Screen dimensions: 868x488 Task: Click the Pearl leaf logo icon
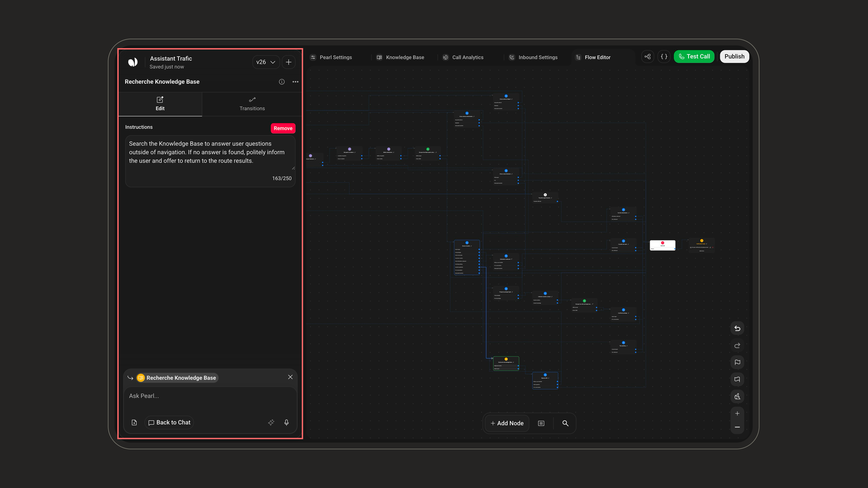point(133,62)
